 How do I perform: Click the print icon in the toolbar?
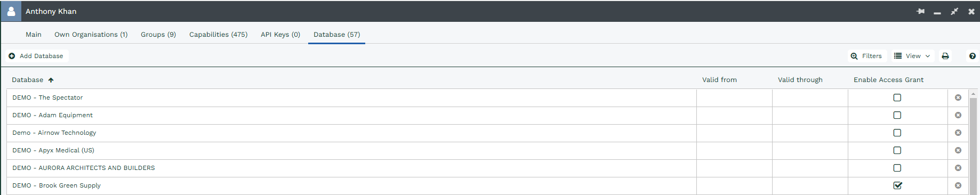tap(945, 56)
